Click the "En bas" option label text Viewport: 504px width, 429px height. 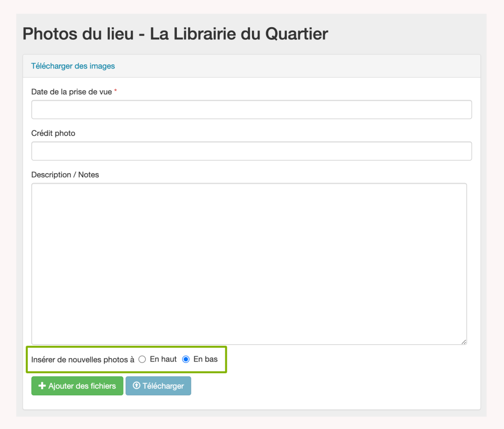point(206,360)
